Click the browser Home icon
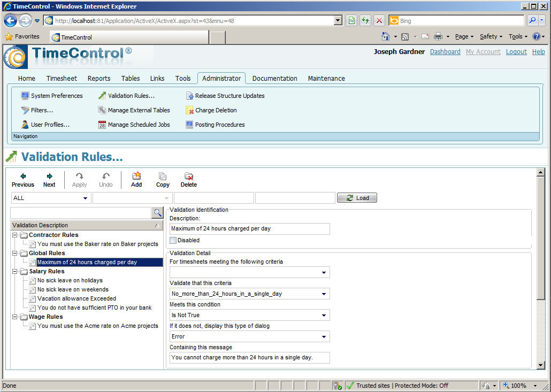The width and height of the screenshot is (551, 392). (x=386, y=36)
